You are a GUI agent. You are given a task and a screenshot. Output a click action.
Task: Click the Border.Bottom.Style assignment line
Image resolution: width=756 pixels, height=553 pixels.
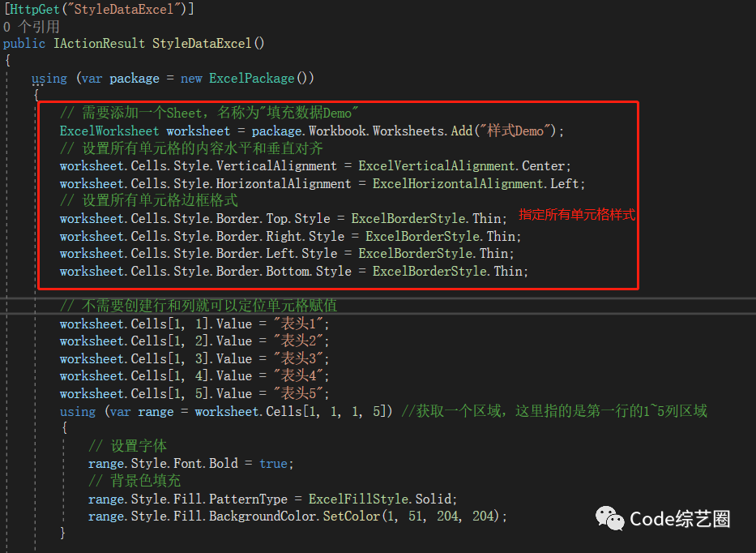pyautogui.click(x=293, y=271)
